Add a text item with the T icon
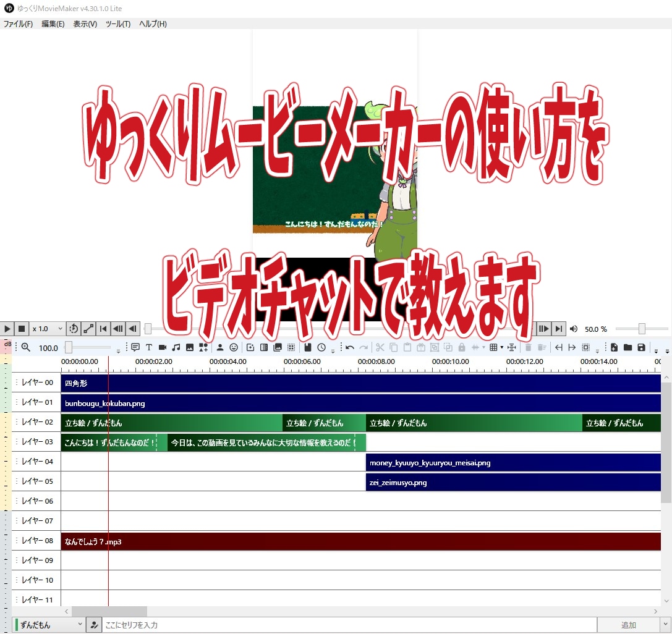The image size is (672, 634). 149,347
